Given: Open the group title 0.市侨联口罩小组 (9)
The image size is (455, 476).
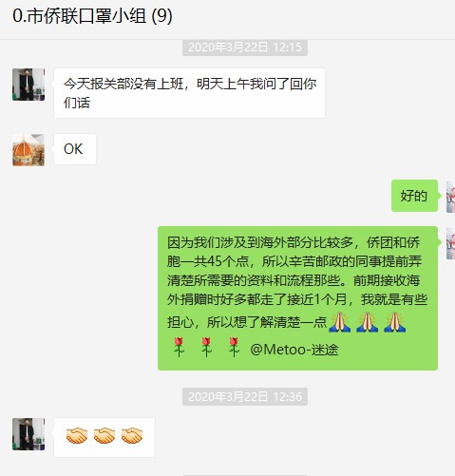Looking at the screenshot, I should [x=92, y=16].
